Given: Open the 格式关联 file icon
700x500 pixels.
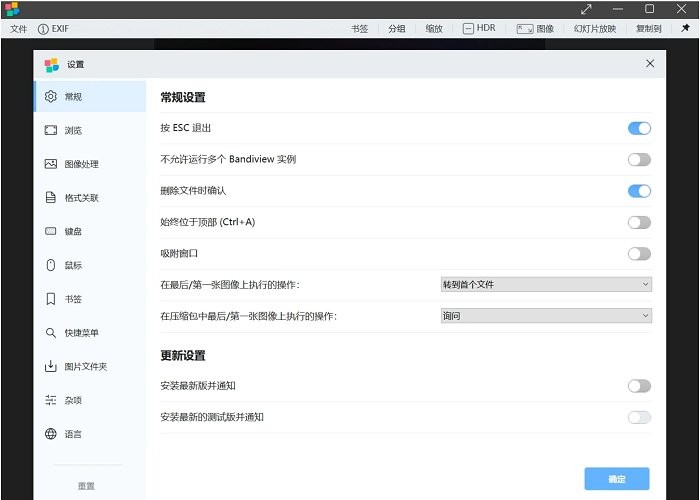Looking at the screenshot, I should coord(51,198).
